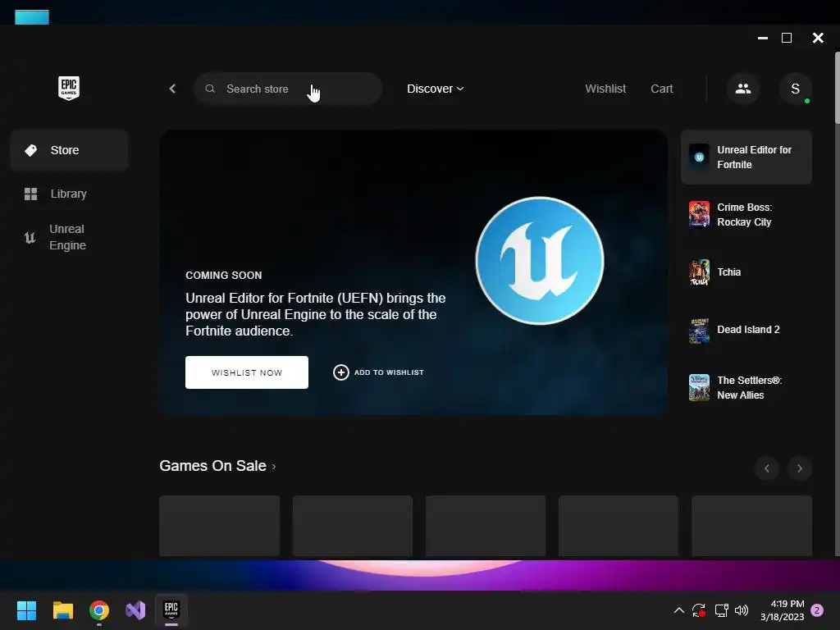Open the Library sidebar tab
840x630 pixels.
click(x=69, y=194)
